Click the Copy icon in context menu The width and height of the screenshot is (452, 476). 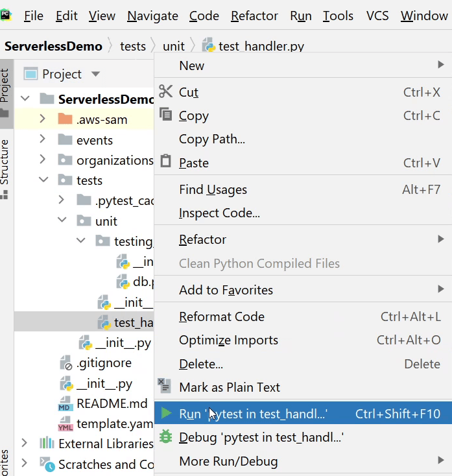pyautogui.click(x=166, y=115)
